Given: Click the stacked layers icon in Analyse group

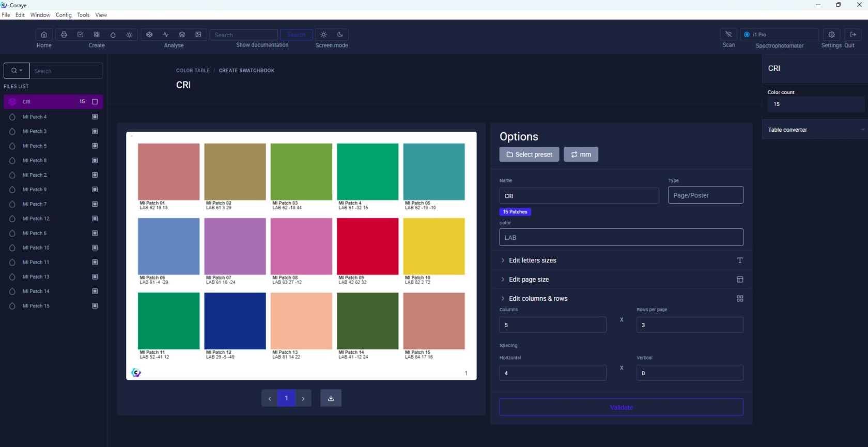Looking at the screenshot, I should click(182, 35).
